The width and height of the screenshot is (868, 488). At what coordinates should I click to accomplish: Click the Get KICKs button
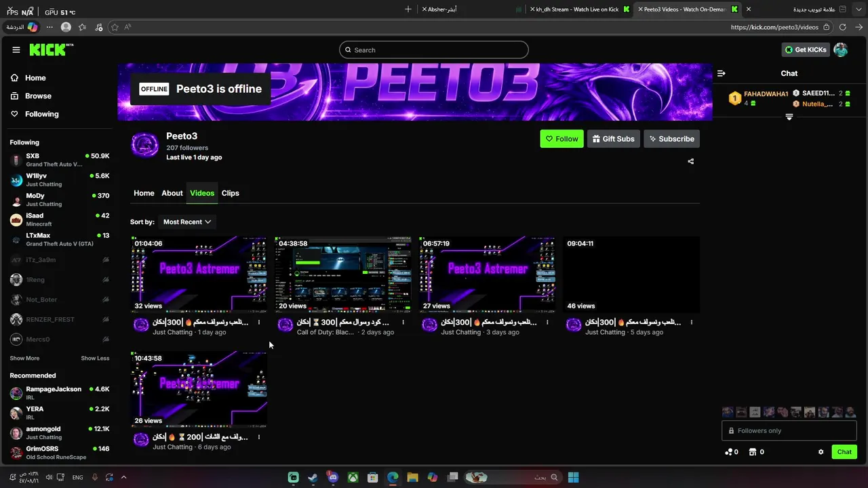[806, 49]
